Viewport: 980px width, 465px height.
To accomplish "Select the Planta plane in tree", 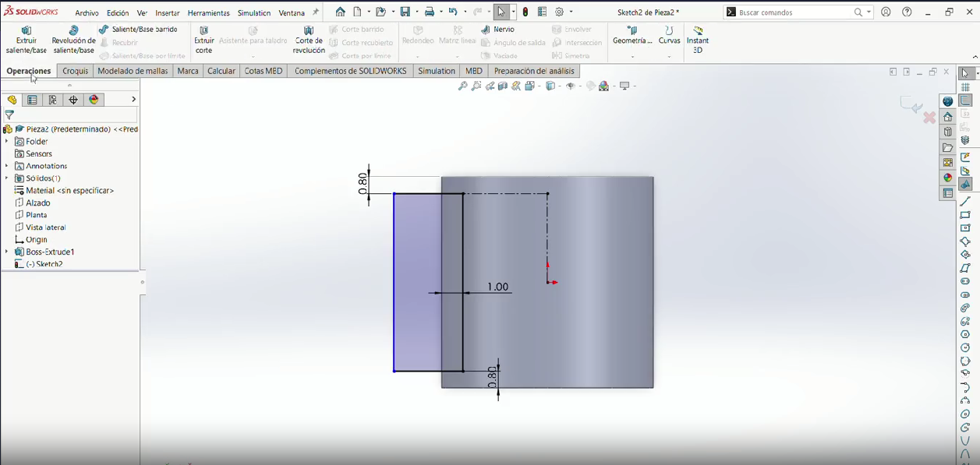I will 31,215.
